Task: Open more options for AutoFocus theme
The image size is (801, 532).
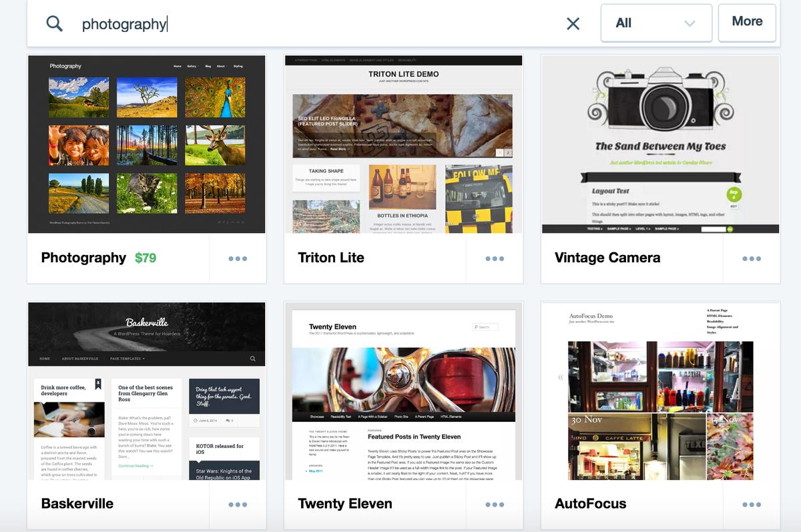Action: [752, 505]
